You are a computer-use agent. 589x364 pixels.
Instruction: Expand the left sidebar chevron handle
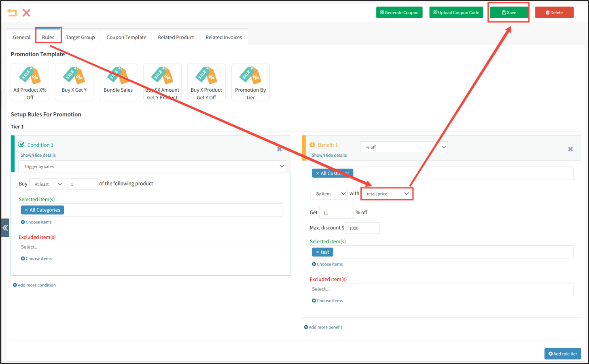click(5, 227)
